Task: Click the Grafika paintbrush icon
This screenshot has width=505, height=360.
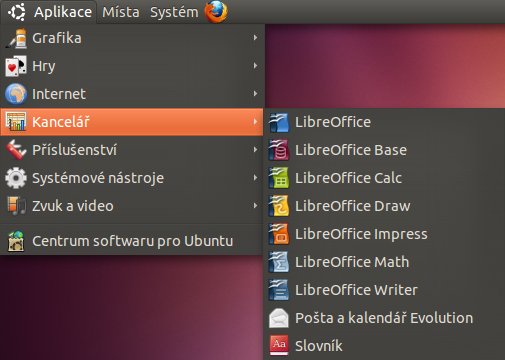Action: 16,38
